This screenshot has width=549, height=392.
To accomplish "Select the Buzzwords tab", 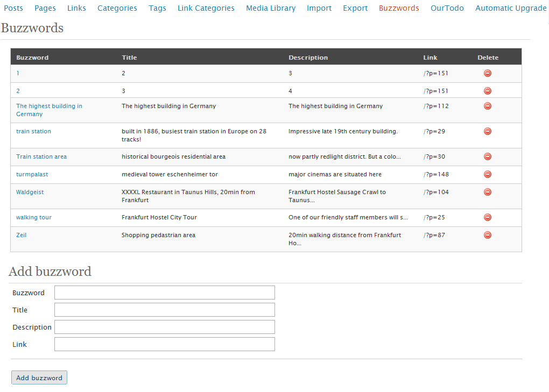I will pyautogui.click(x=399, y=8).
